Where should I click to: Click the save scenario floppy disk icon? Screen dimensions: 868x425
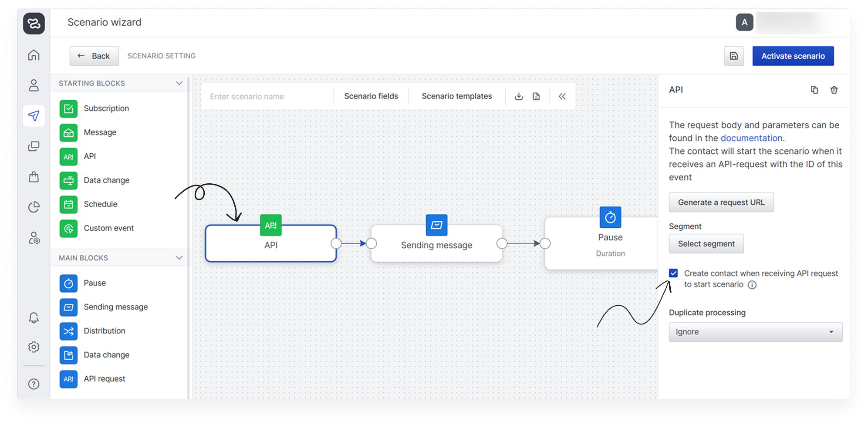[x=734, y=56]
